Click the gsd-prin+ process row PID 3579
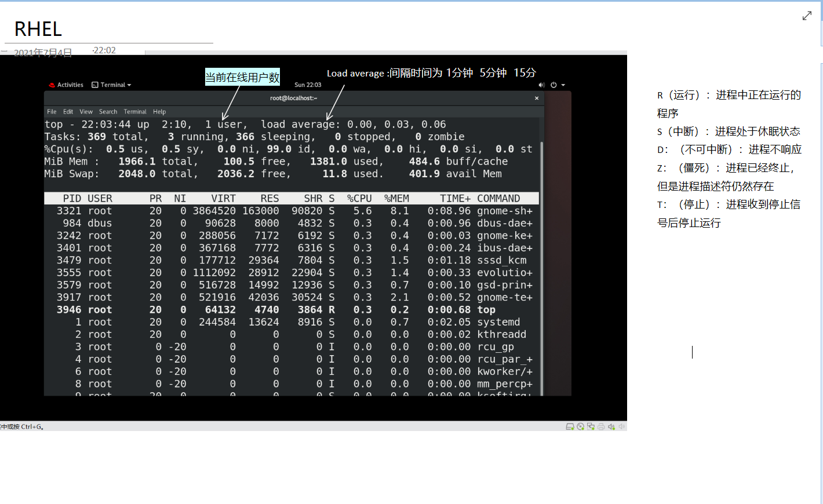Screen dimensions: 823x504 [292, 285]
